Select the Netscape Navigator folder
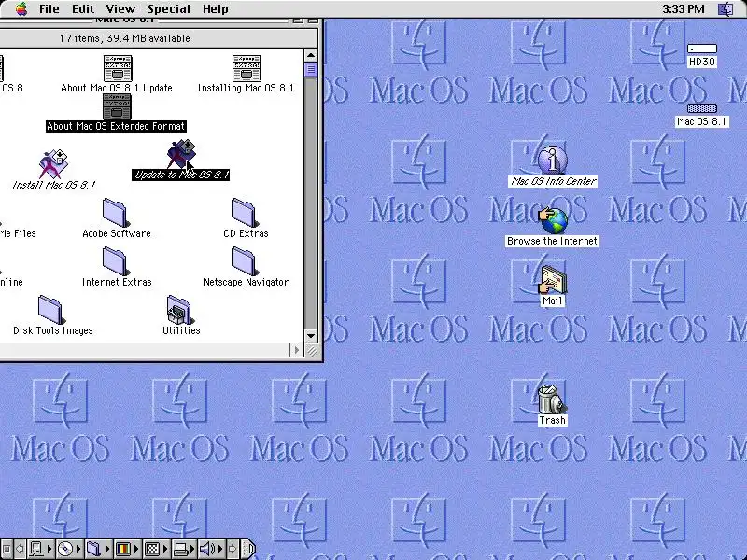The width and height of the screenshot is (747, 560). [x=246, y=267]
